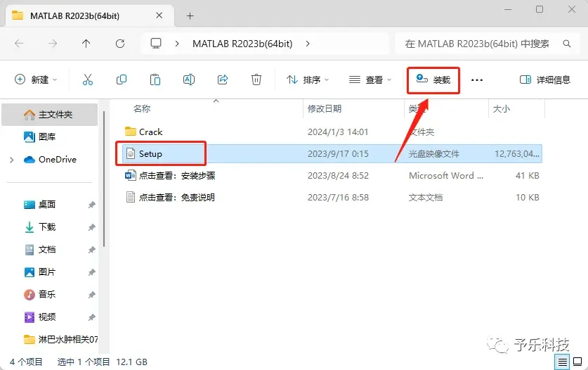Open the 新建 (New) dropdown

coord(36,79)
